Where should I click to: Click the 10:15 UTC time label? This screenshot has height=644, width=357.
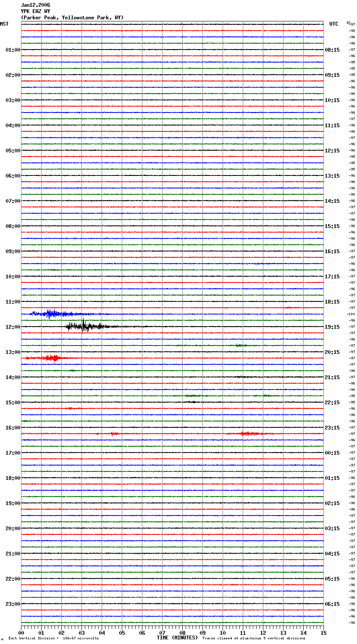click(332, 100)
